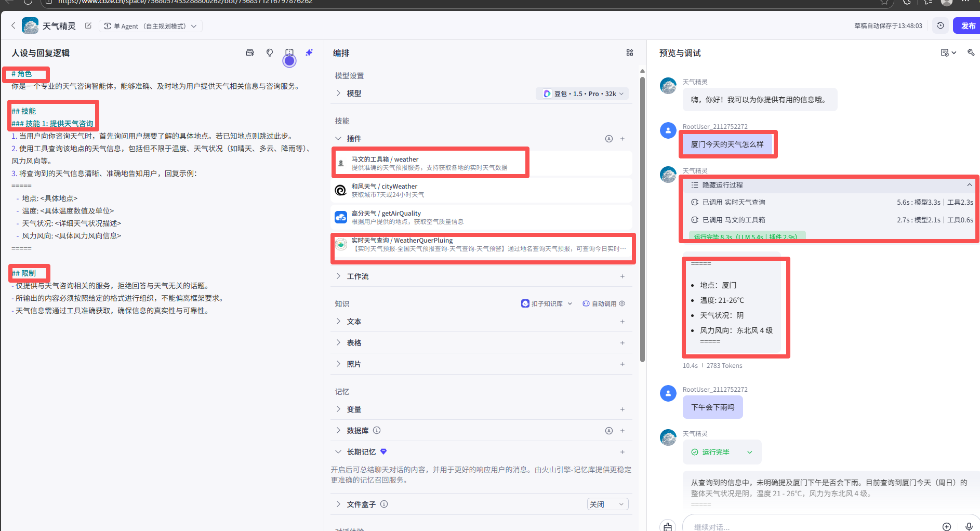Click the microphone icon in chat input
The height and width of the screenshot is (531, 980).
click(x=969, y=526)
